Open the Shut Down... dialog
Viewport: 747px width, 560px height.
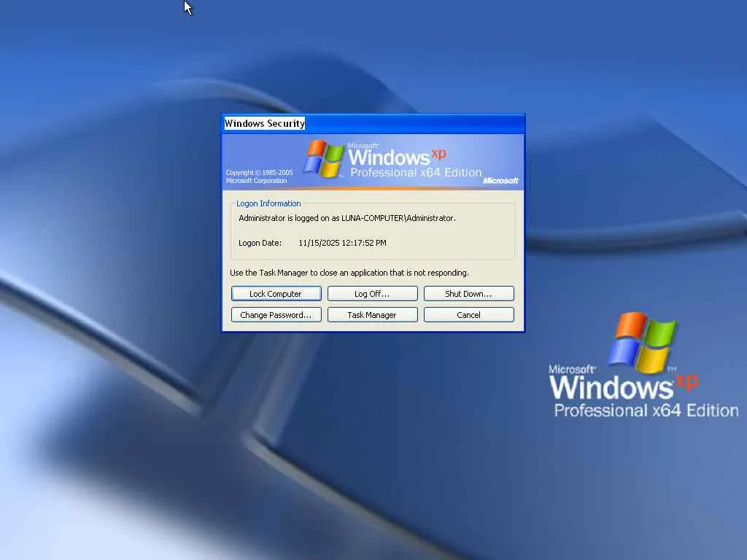click(469, 294)
